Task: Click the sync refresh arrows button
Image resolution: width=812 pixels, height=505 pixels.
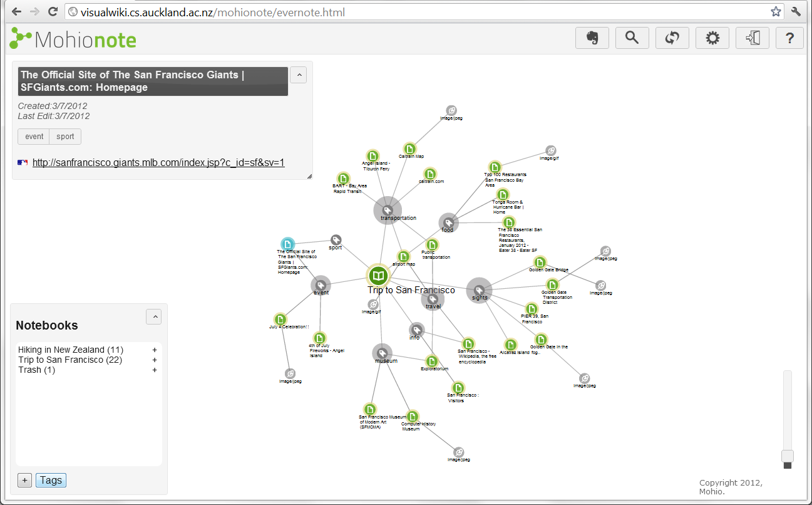Action: tap(672, 38)
